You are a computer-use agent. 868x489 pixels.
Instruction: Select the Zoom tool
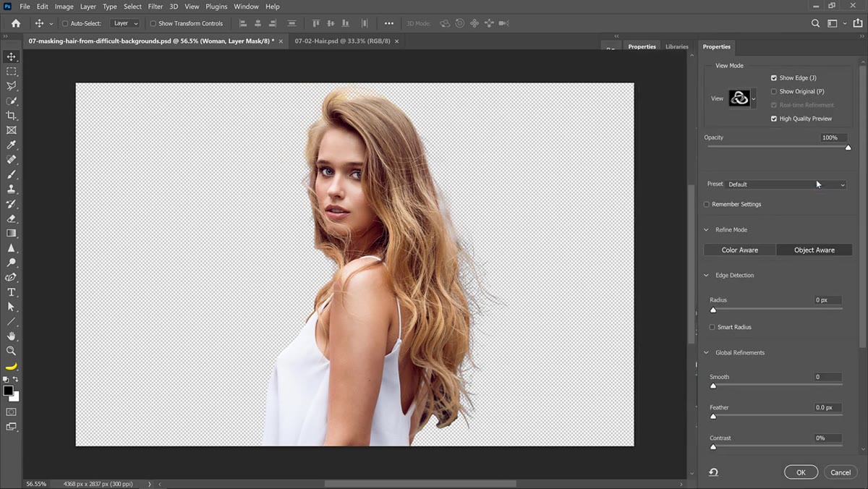11,351
